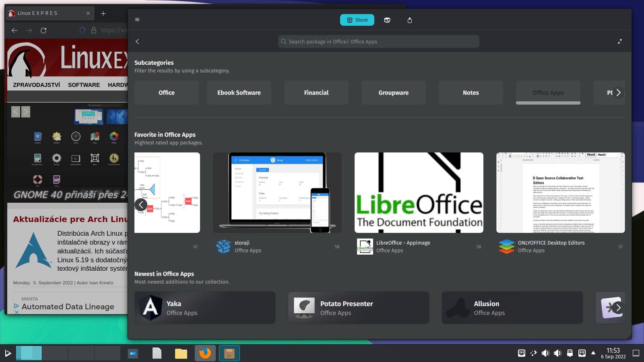Click the Firefox URL address bar
Viewport: 644px width, 362px height.
(103, 30)
